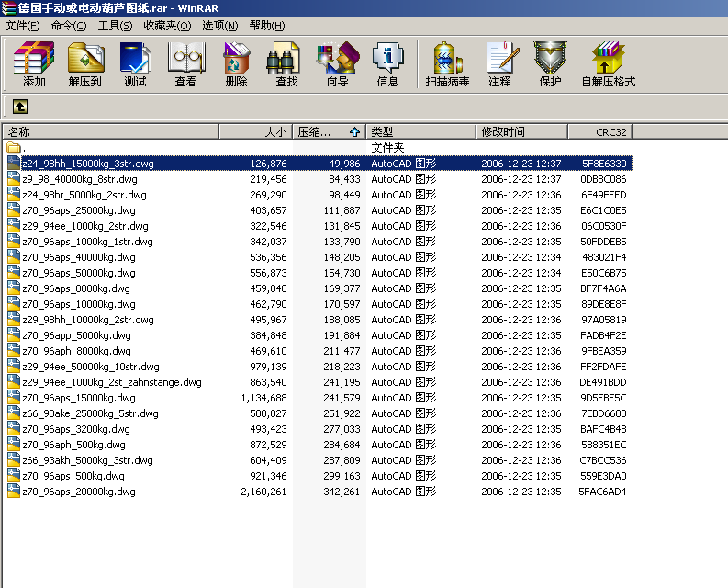
Task: Select file z70_96aps_500kg.dwg
Action: (x=319, y=476)
